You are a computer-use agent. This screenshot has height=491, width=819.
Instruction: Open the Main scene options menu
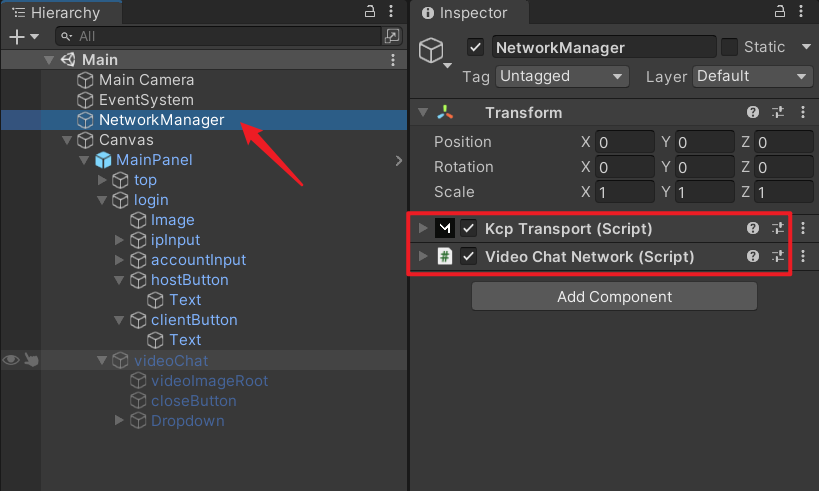393,60
